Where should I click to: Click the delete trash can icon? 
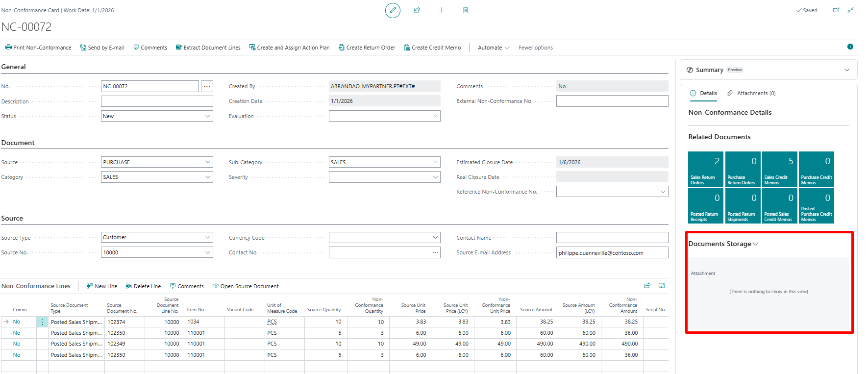[466, 10]
